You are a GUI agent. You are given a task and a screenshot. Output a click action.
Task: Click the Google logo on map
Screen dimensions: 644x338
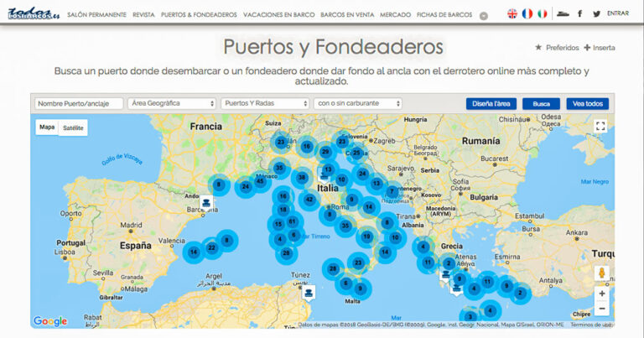coord(50,321)
